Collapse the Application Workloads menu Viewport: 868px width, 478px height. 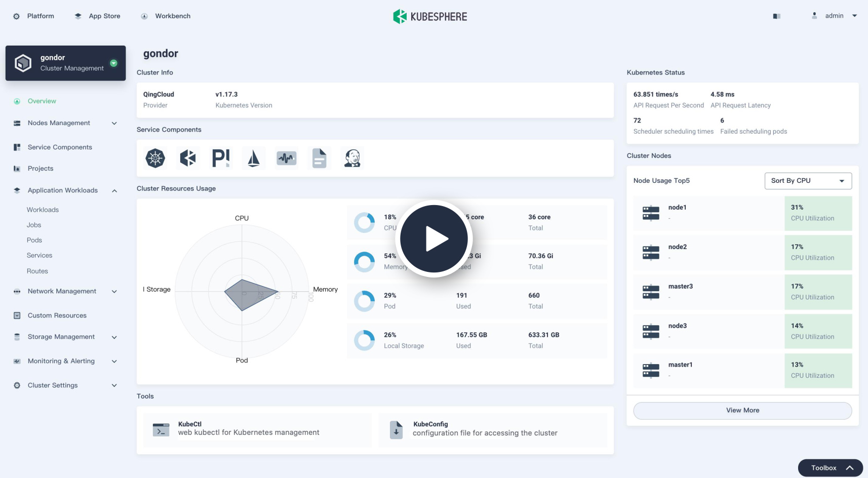[x=114, y=190]
